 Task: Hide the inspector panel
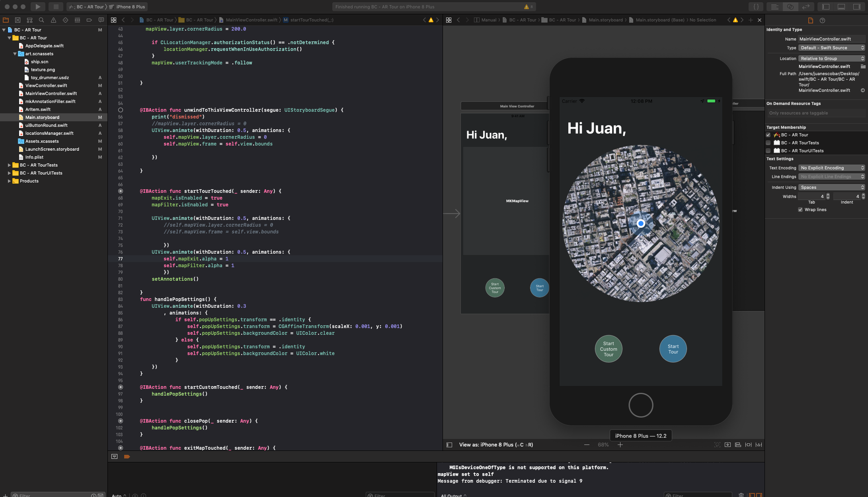tap(857, 7)
